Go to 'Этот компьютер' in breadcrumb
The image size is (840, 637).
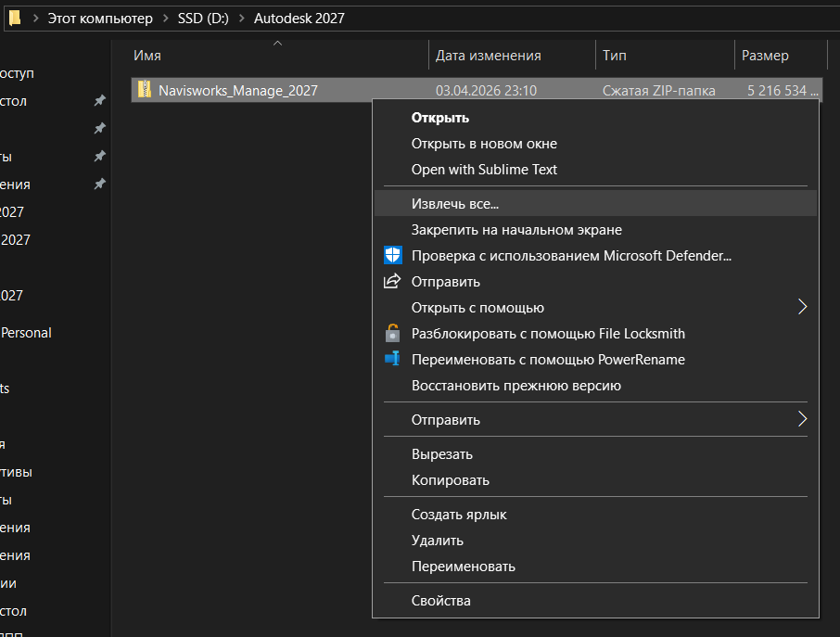(100, 19)
